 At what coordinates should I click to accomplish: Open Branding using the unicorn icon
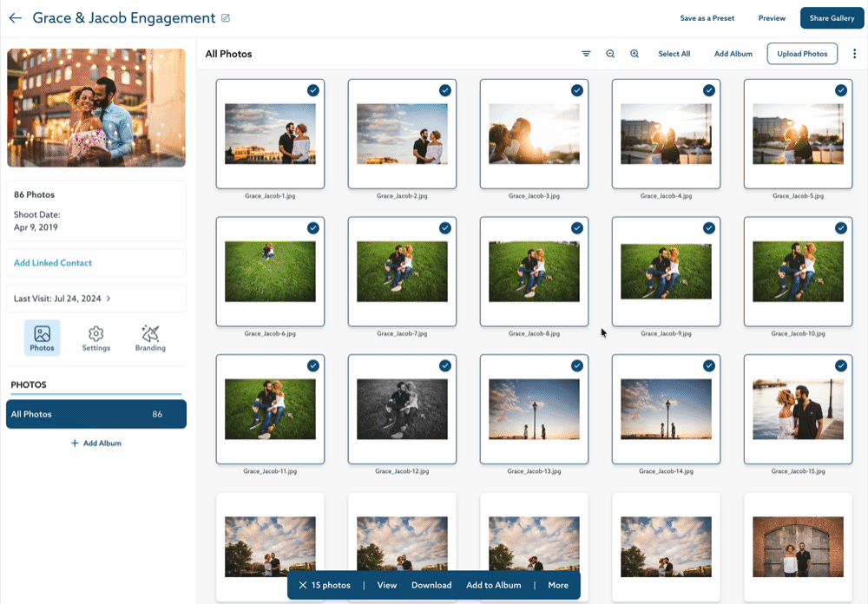(x=149, y=337)
